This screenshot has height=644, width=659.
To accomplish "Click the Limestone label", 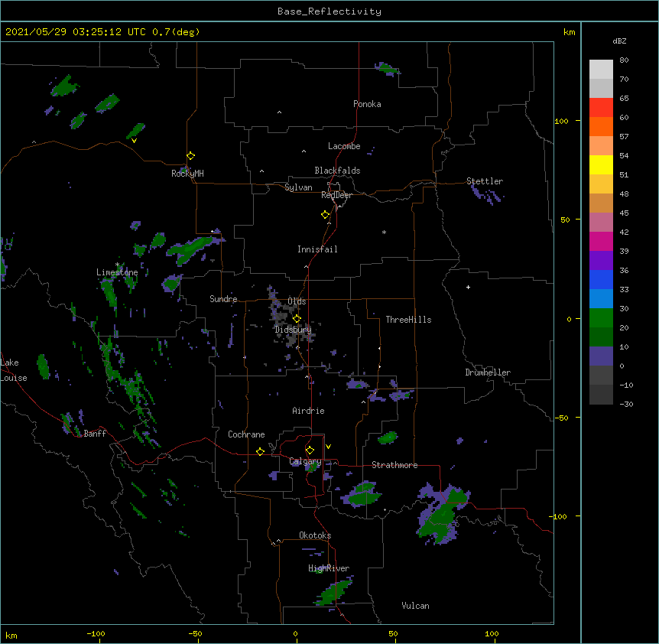I will click(117, 272).
